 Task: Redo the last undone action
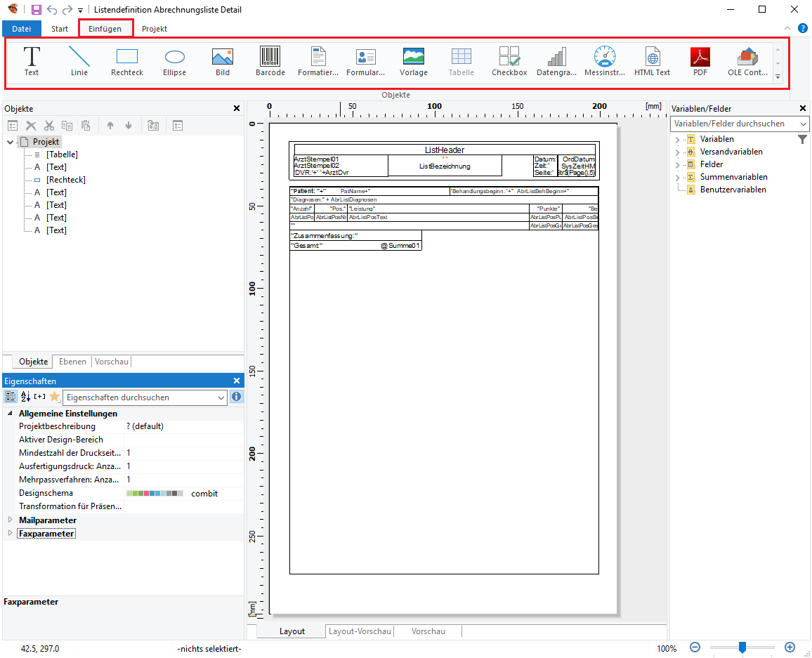(67, 9)
